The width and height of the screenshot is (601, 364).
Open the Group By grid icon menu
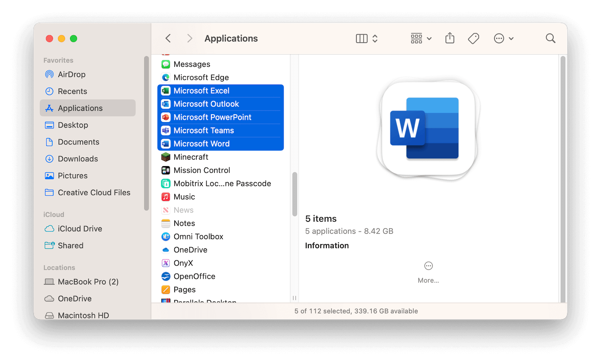point(421,38)
